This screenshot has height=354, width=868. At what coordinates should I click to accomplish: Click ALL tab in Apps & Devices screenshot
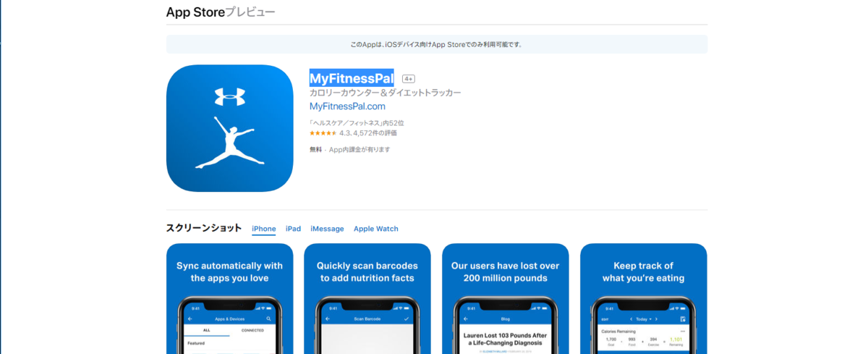[207, 330]
